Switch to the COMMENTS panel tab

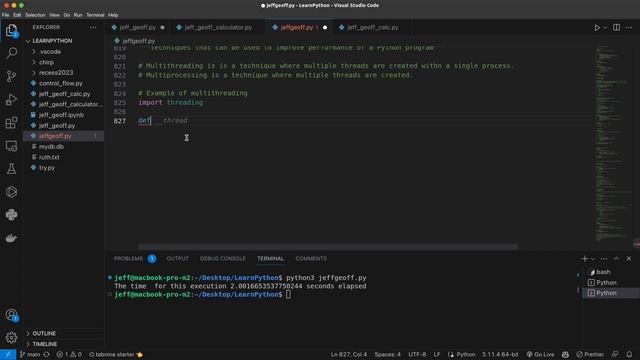(311, 259)
